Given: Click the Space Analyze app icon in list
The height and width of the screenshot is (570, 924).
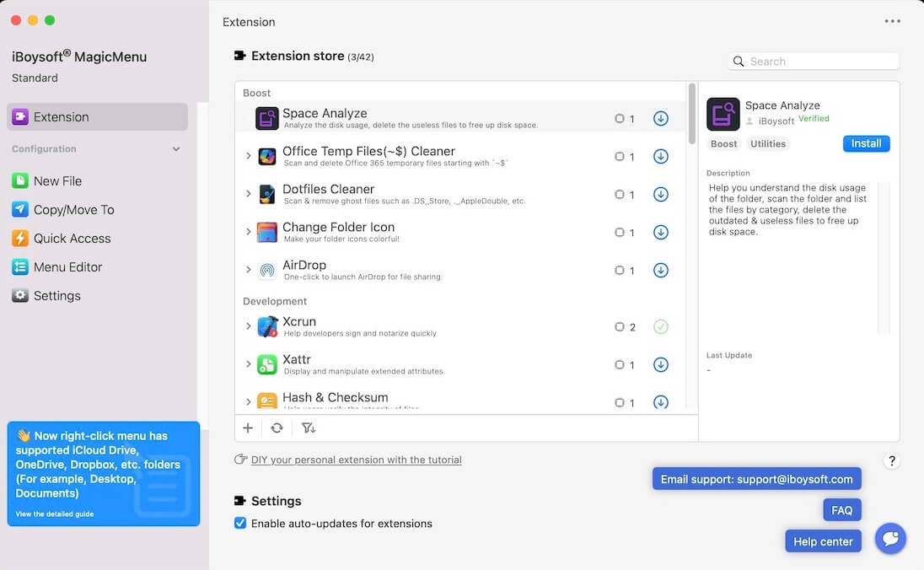Looking at the screenshot, I should click(x=267, y=119).
